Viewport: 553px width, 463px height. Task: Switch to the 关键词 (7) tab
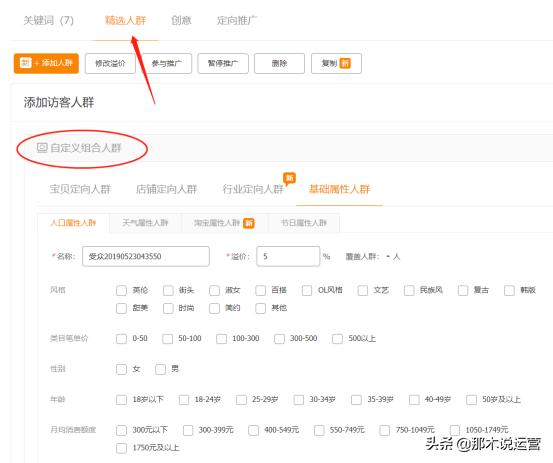coord(48,20)
